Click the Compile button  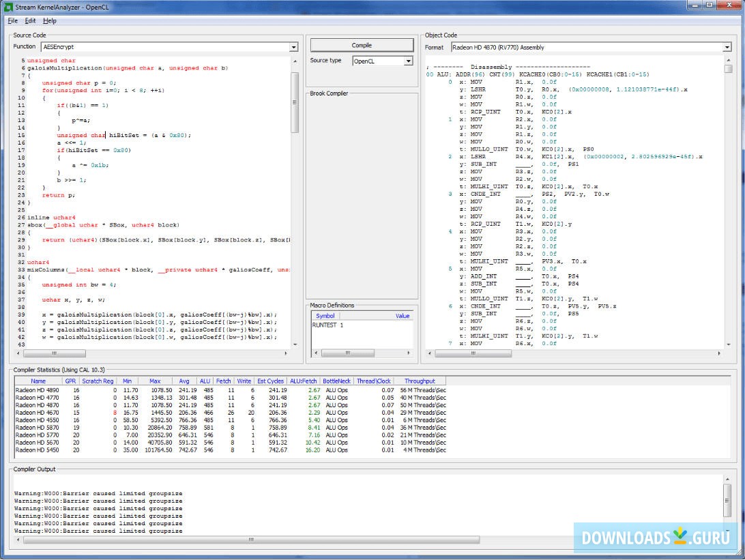(x=361, y=45)
